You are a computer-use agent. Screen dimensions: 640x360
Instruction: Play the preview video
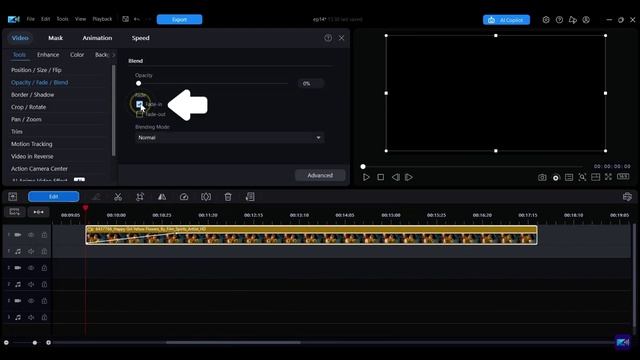coord(366,177)
